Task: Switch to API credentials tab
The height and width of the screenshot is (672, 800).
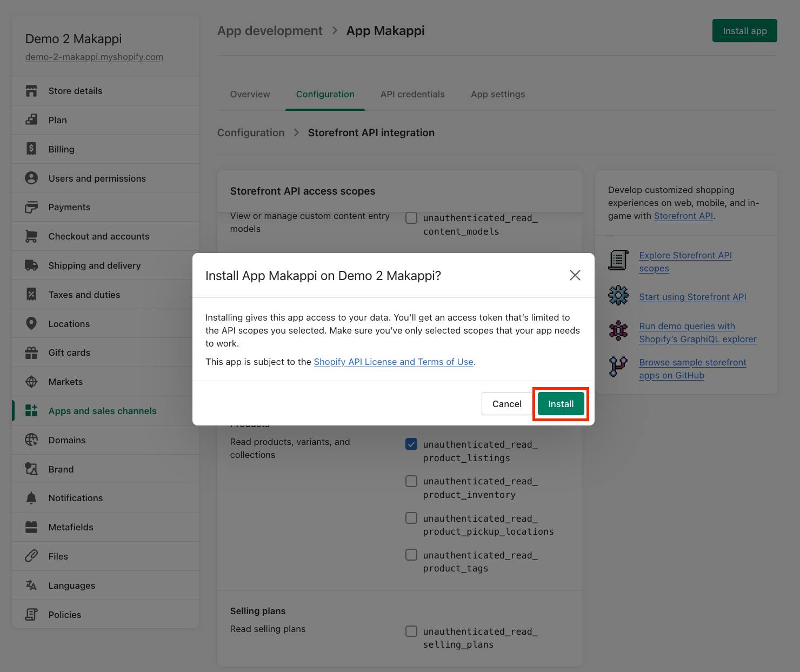Action: 412,94
